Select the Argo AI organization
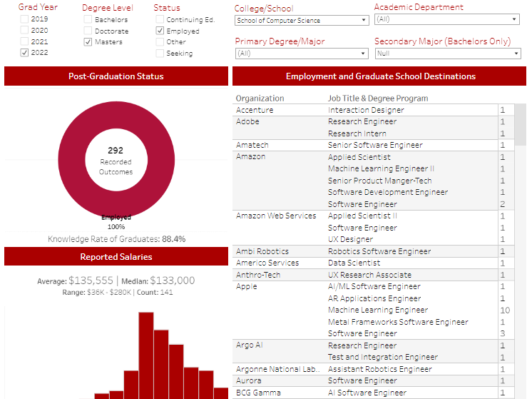Image resolution: width=532 pixels, height=399 pixels. click(x=250, y=345)
